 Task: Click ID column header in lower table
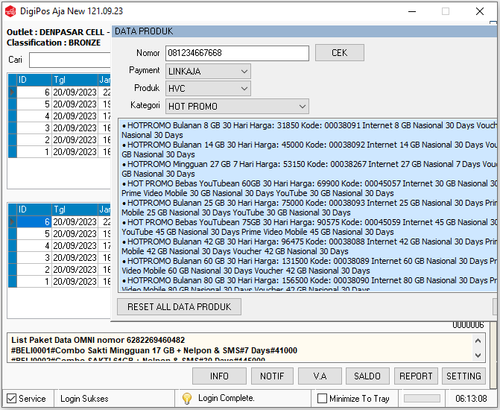click(x=34, y=210)
